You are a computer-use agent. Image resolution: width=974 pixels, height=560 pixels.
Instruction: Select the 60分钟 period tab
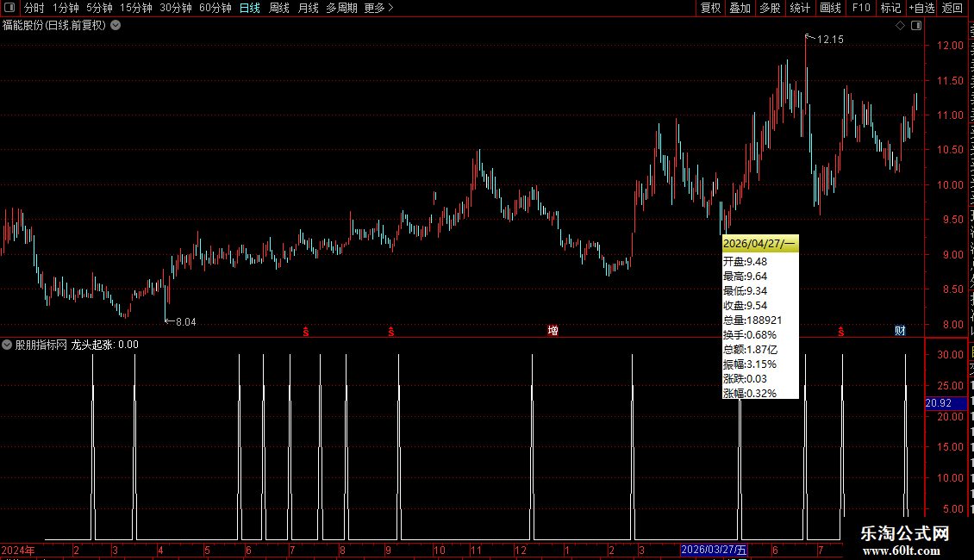coord(215,8)
